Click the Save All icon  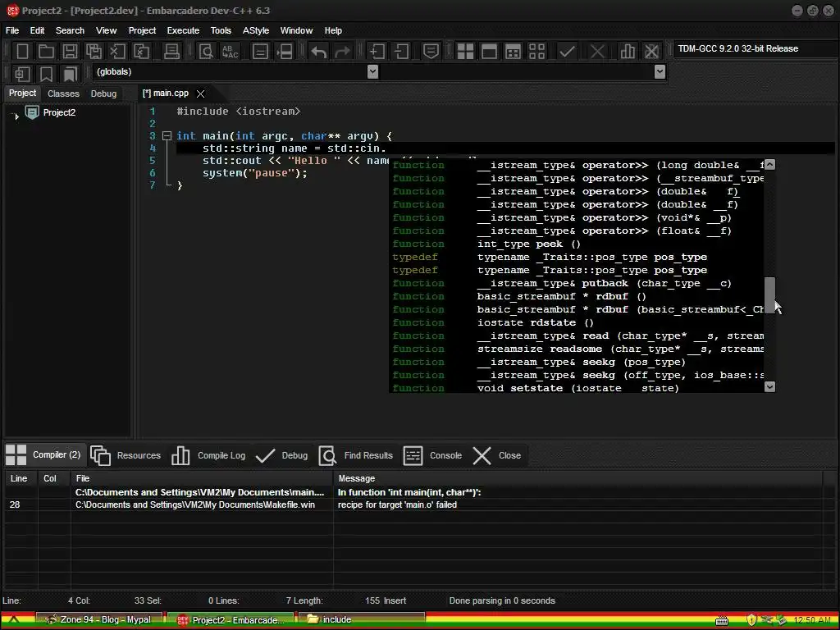point(94,52)
